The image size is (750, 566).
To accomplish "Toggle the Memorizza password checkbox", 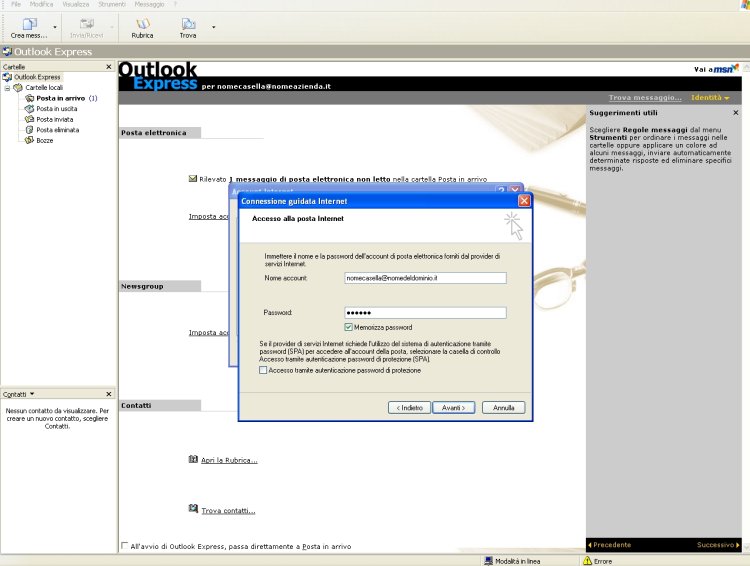I will tap(348, 327).
